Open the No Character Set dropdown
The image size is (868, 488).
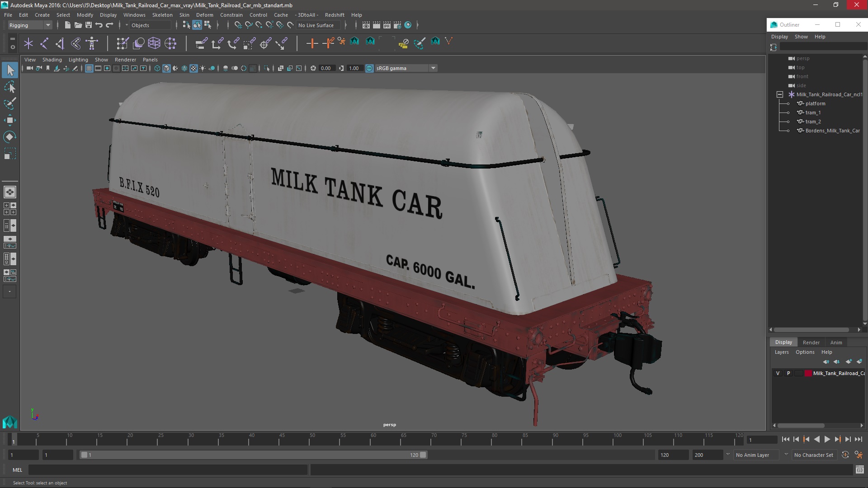(x=816, y=455)
